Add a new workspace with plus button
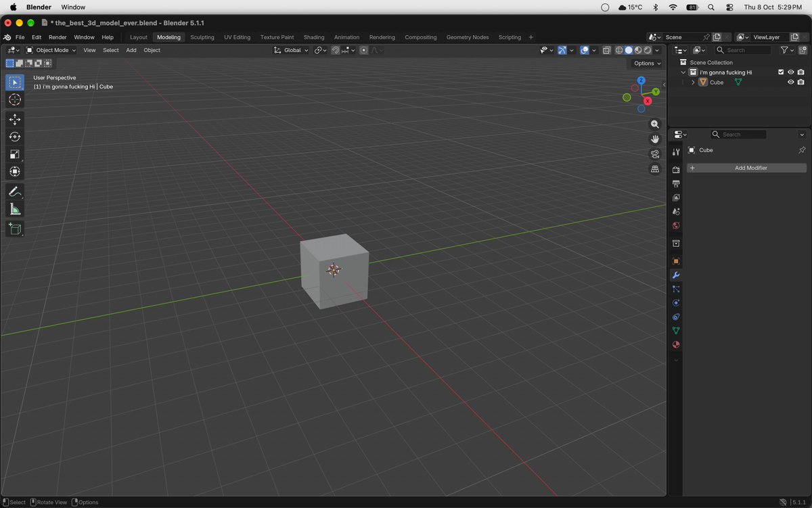Image resolution: width=812 pixels, height=508 pixels. pos(531,37)
